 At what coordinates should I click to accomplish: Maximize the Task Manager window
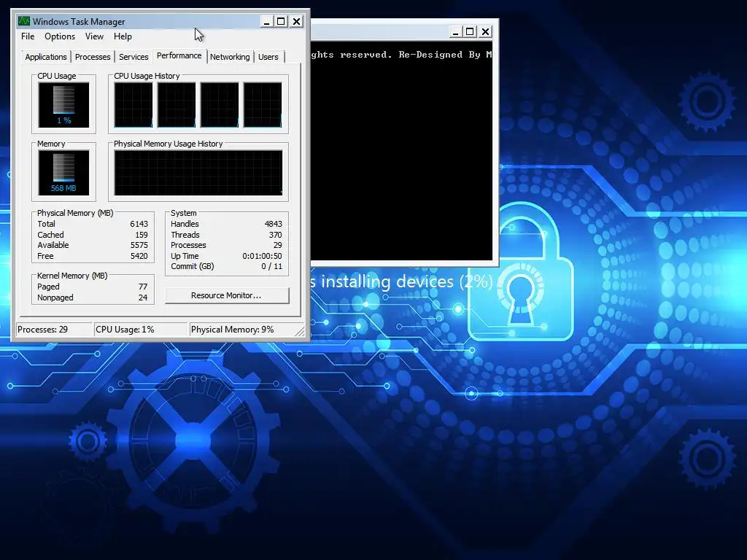[x=281, y=21]
